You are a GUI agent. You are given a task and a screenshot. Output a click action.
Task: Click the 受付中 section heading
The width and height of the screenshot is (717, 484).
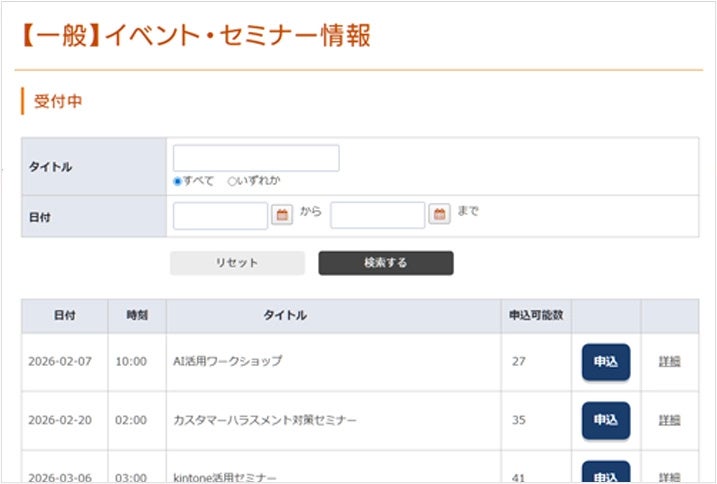tap(58, 101)
